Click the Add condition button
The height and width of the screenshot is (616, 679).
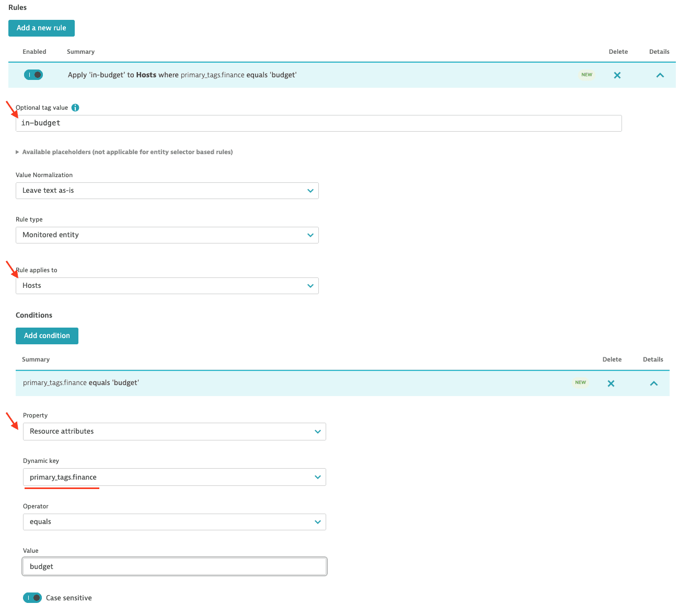[x=47, y=336]
